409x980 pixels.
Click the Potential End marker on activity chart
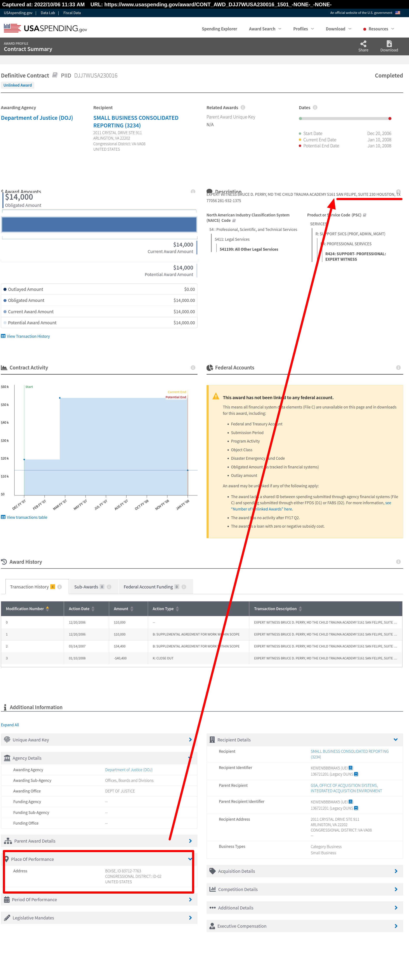[176, 397]
